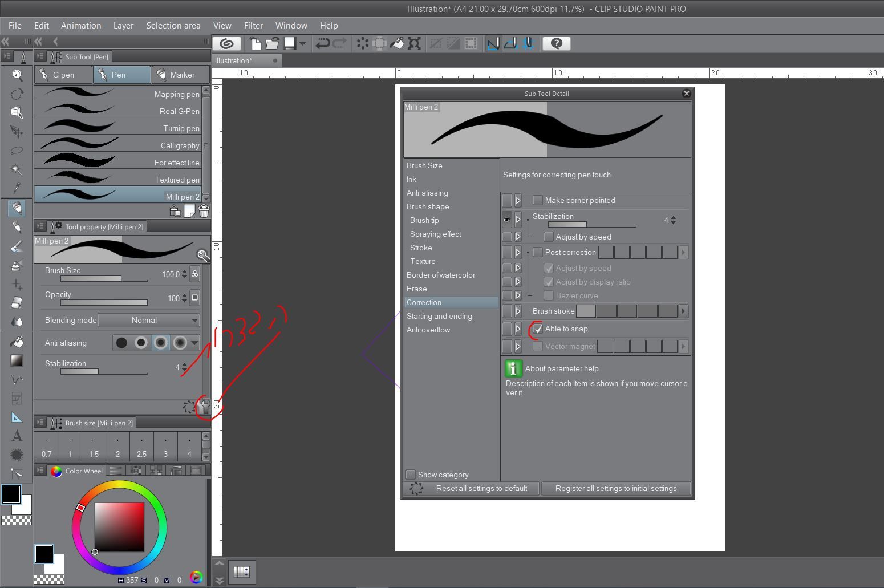Select the Fill bucket tool
The width and height of the screenshot is (884, 588).
point(17,342)
